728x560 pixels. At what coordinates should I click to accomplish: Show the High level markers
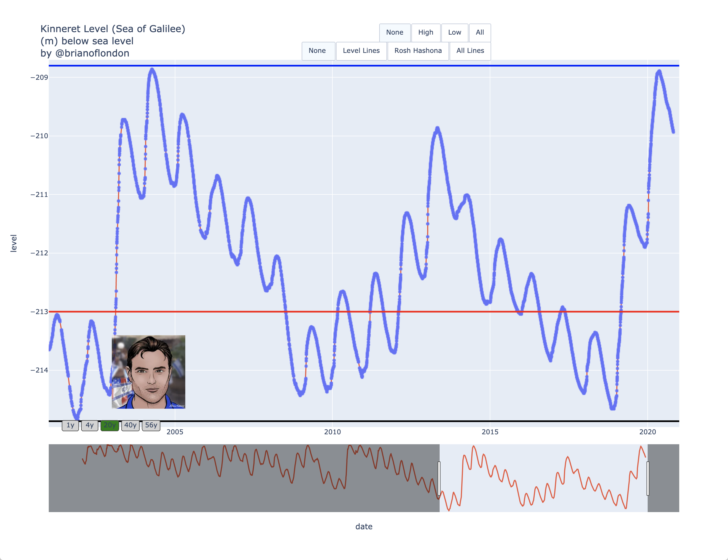[426, 32]
